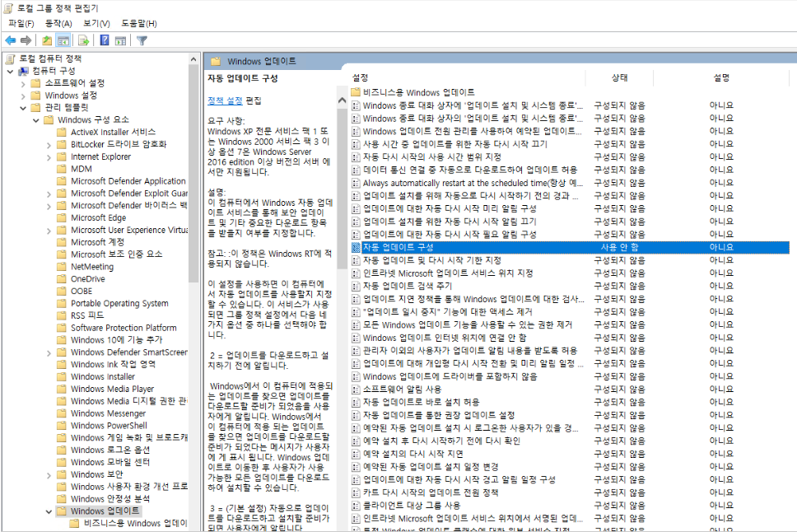Expand the 'Microsoft User Experience Virtualization' node
Screen dimensions: 797x532
(49, 230)
